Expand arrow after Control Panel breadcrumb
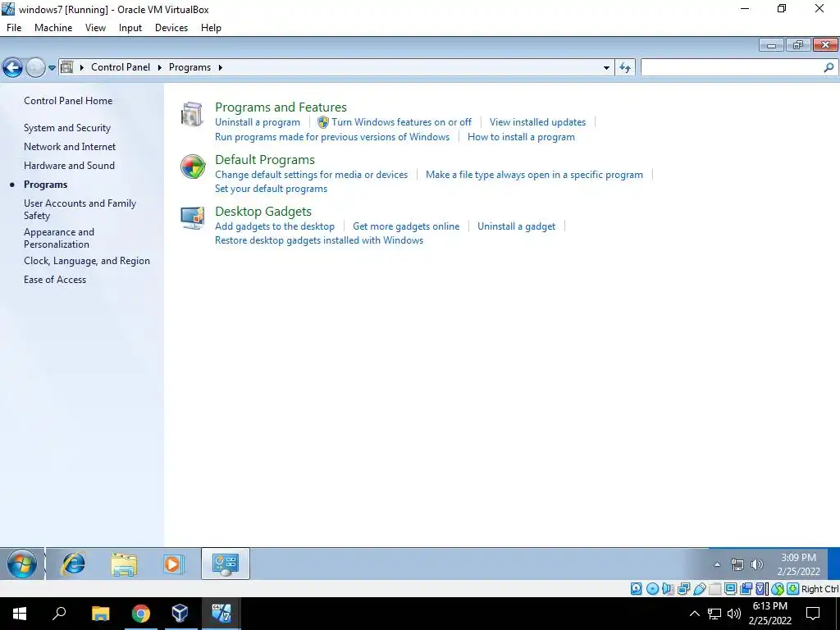The image size is (840, 630). (x=160, y=67)
